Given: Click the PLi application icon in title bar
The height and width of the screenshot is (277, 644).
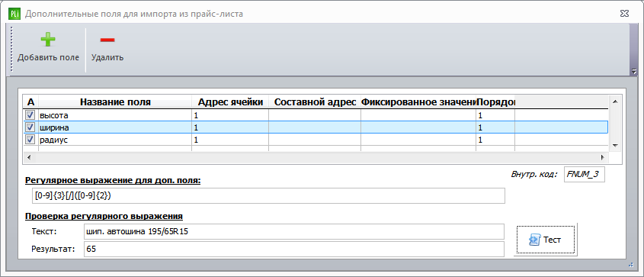Looking at the screenshot, I should [14, 14].
